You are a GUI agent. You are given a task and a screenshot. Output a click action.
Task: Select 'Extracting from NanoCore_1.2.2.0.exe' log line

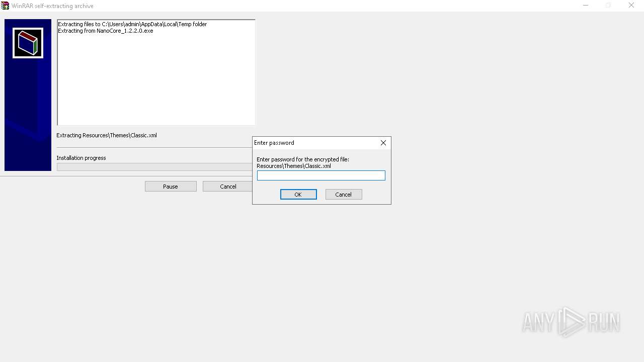point(105,31)
